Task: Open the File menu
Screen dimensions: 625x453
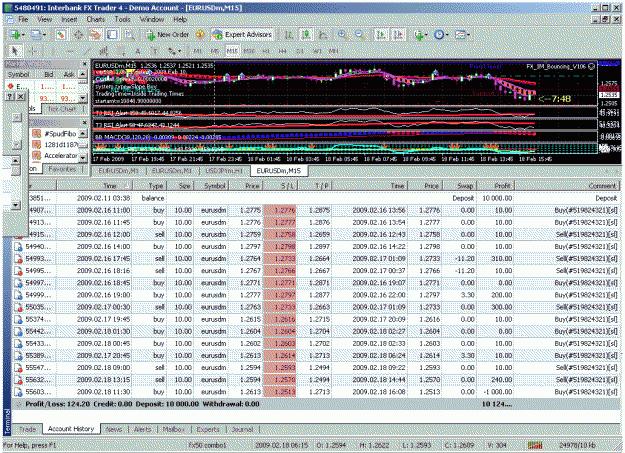Action: [23, 19]
